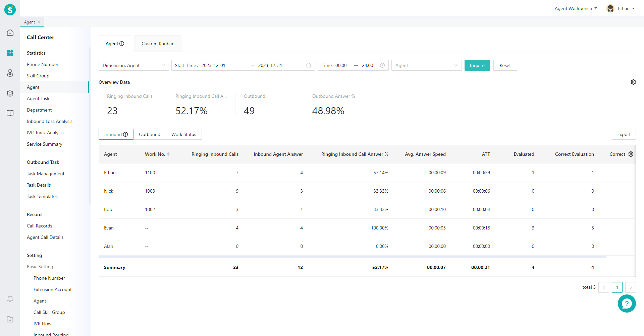Viewport: 644px width, 336px height.
Task: Expand the Ethan account menu
Action: click(626, 8)
